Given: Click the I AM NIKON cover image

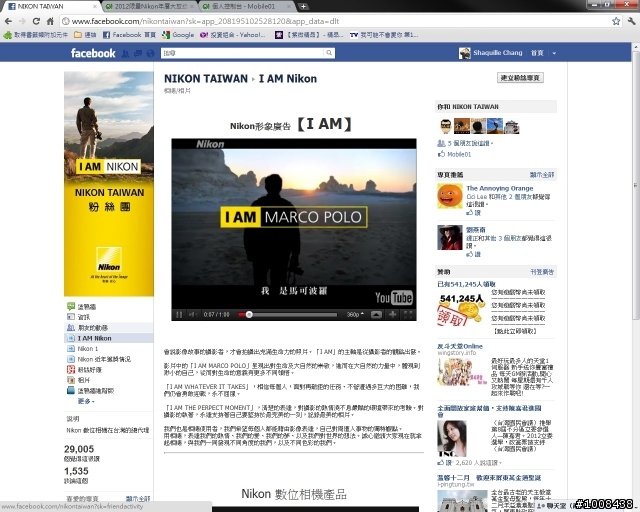Looking at the screenshot, I should point(109,184).
